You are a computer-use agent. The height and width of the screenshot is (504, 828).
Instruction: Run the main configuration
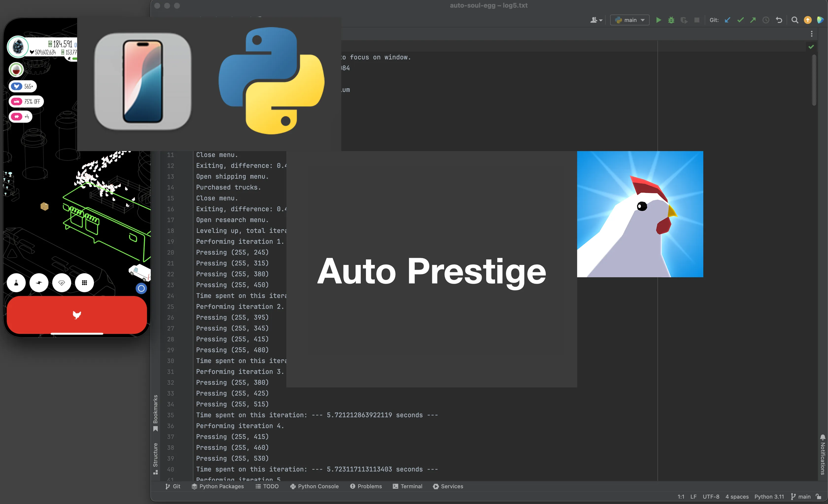[x=658, y=20]
